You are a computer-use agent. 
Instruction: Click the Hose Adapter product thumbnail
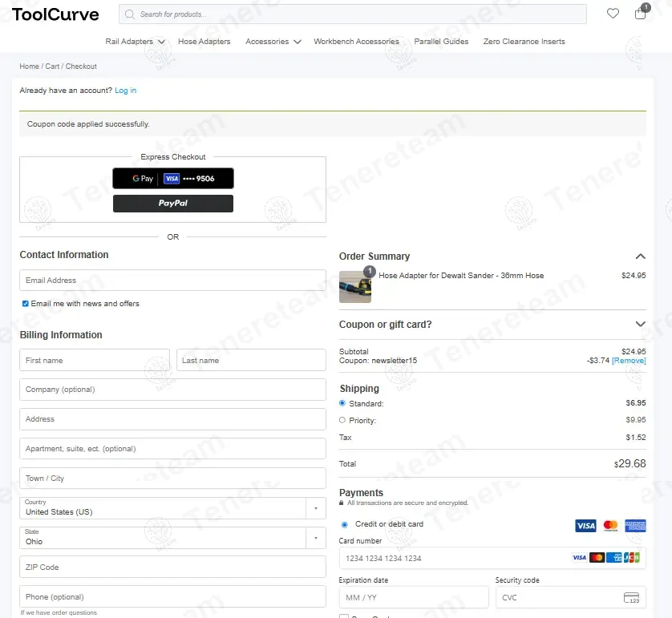355,286
